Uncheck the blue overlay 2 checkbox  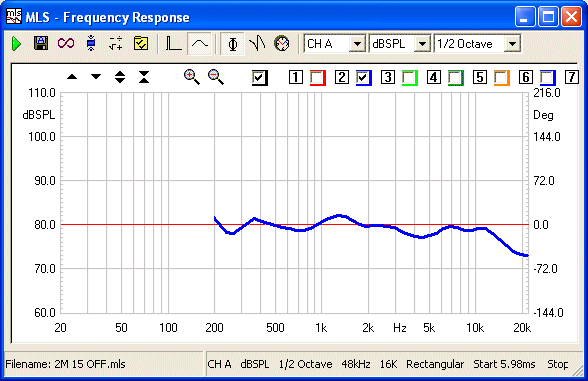tap(363, 78)
